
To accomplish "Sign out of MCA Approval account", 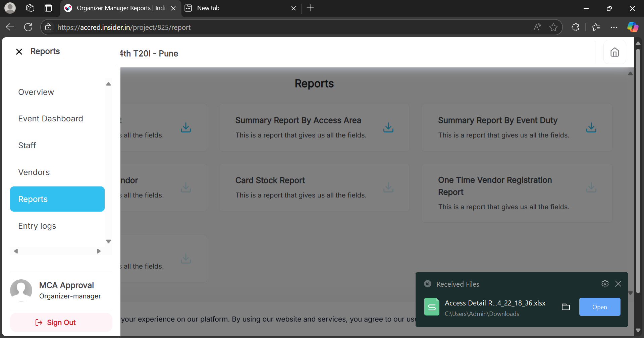I will pyautogui.click(x=61, y=323).
